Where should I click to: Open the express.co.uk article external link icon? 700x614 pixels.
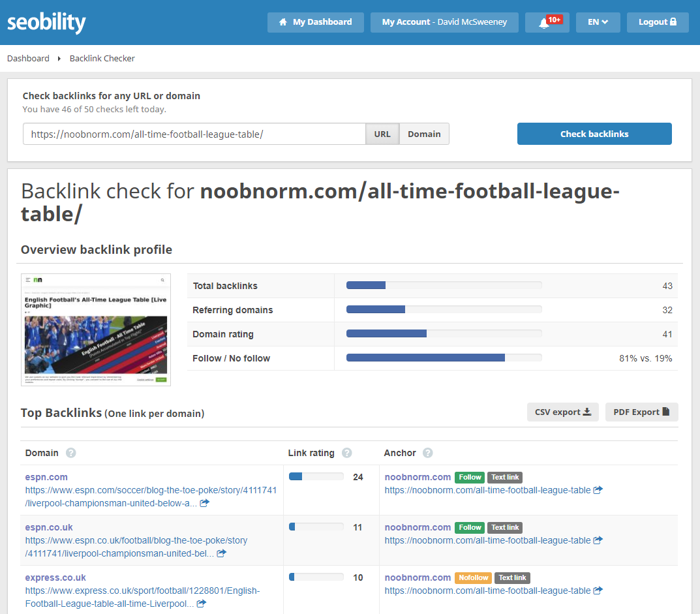[202, 604]
